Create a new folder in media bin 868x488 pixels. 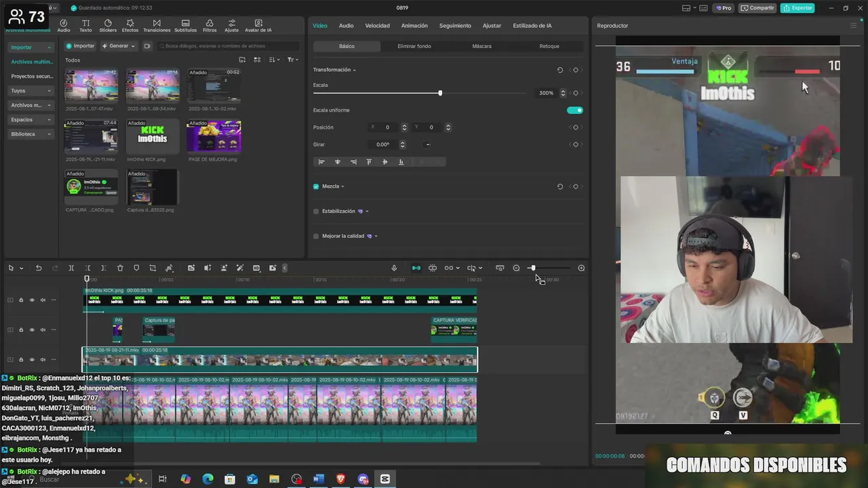242,60
